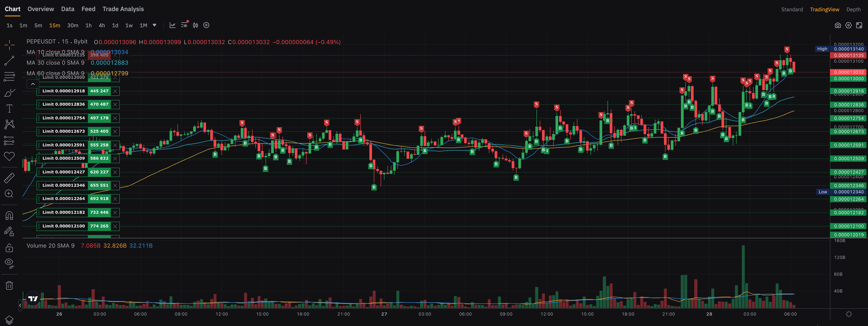This screenshot has width=868, height=326.
Task: Click the 0.000013032 current price label
Action: click(849, 72)
